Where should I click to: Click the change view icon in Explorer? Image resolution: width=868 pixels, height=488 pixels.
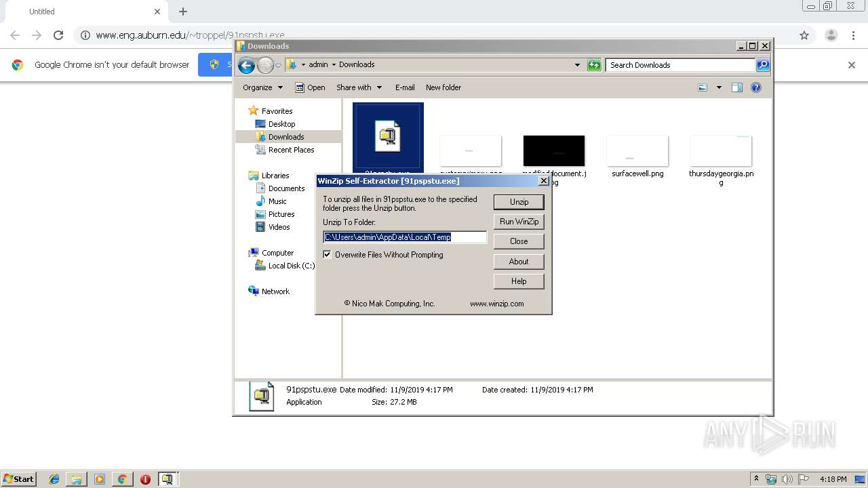703,87
